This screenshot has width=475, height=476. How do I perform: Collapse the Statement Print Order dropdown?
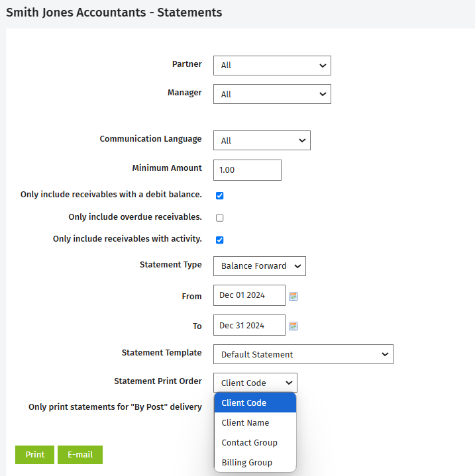(x=255, y=383)
